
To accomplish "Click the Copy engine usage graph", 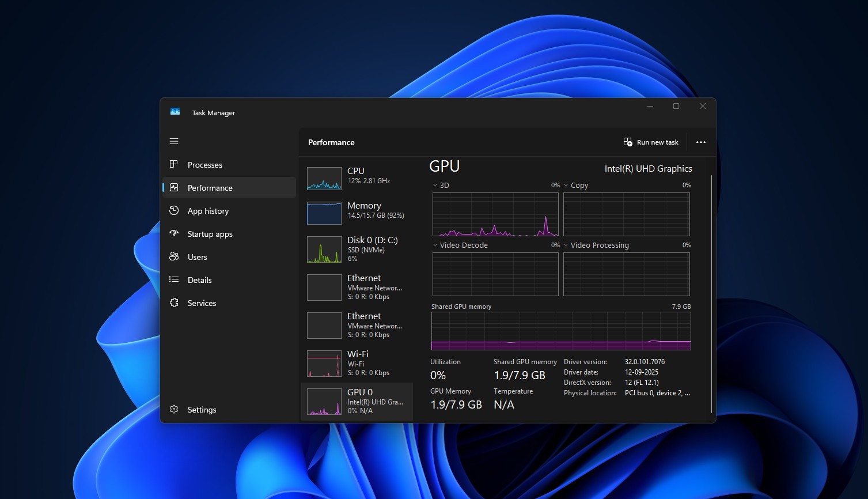I will coord(626,214).
